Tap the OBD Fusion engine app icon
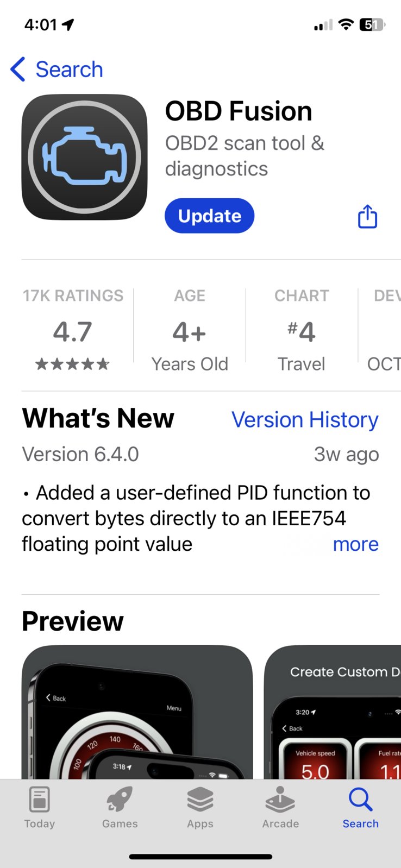This screenshot has height=868, width=401. point(84,157)
